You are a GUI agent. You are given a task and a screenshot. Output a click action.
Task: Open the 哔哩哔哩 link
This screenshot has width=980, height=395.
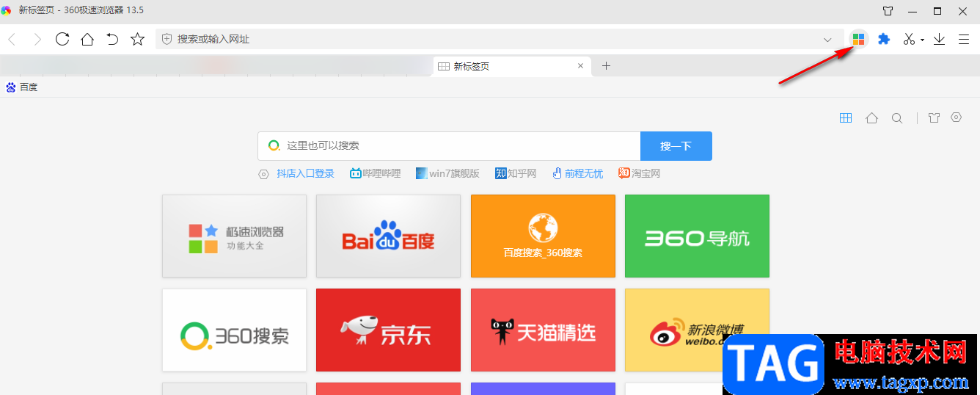point(376,174)
